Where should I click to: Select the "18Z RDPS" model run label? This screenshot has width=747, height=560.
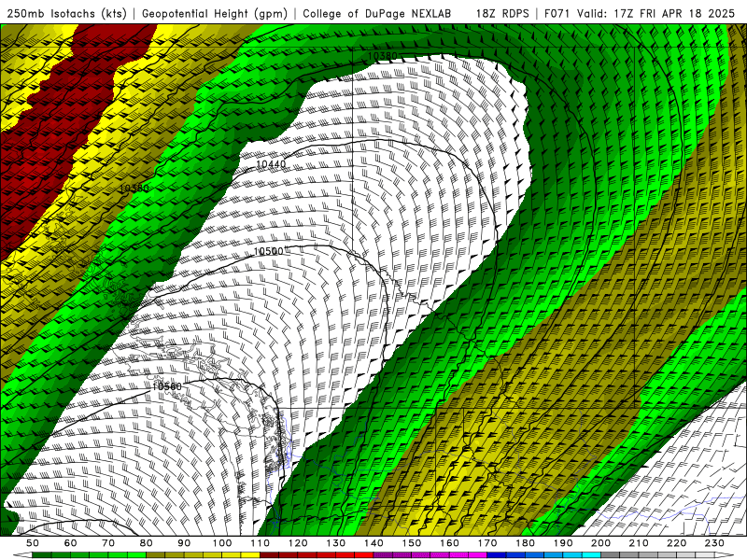pos(502,13)
